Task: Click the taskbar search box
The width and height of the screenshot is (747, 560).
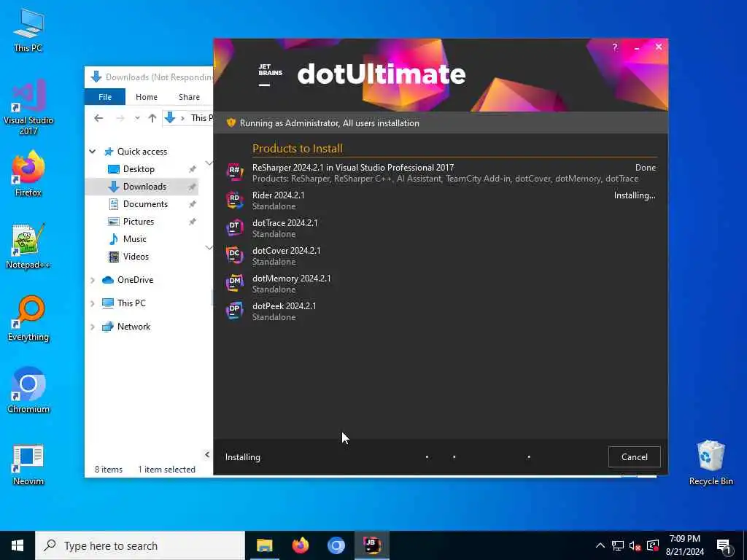Action: 140,545
